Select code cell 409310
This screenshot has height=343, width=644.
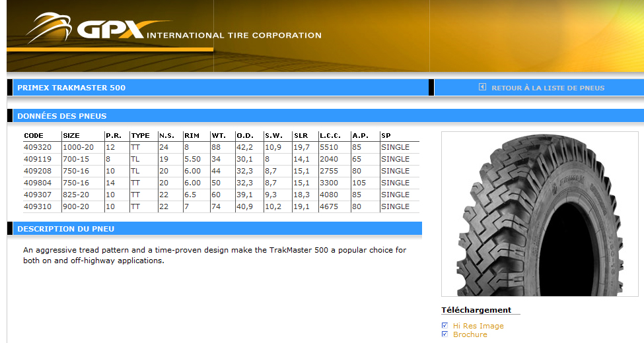tap(38, 206)
